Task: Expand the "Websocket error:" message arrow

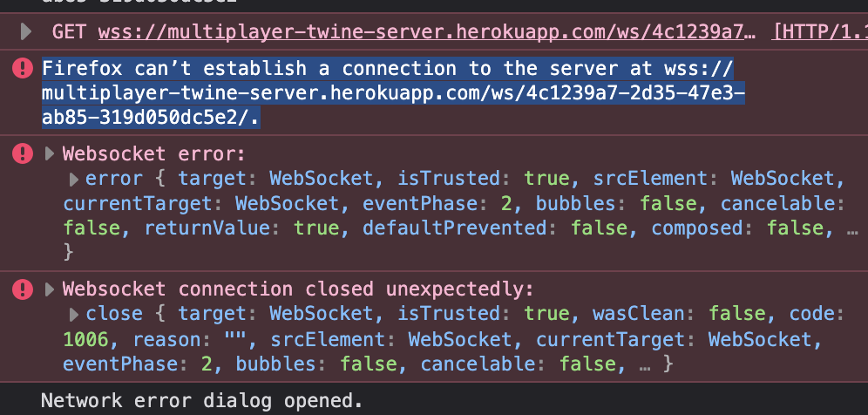Action: 50,154
